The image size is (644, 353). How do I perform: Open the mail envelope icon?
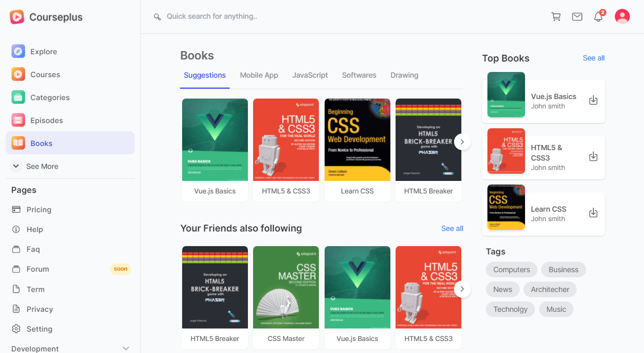[577, 17]
